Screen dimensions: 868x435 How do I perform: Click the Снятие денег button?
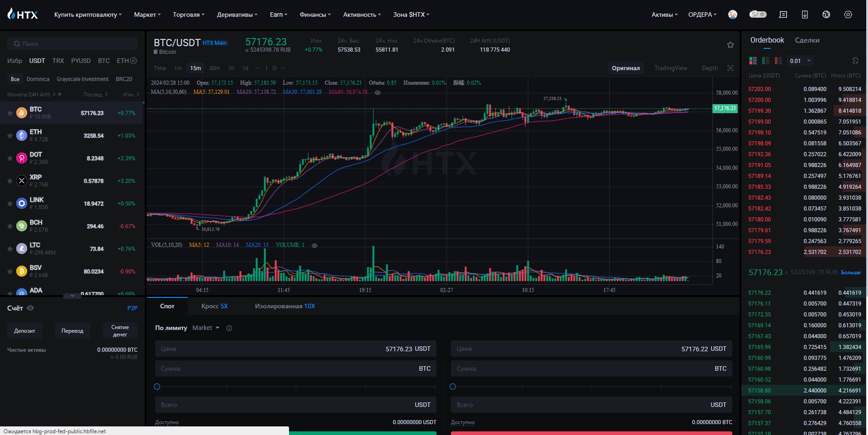click(120, 331)
